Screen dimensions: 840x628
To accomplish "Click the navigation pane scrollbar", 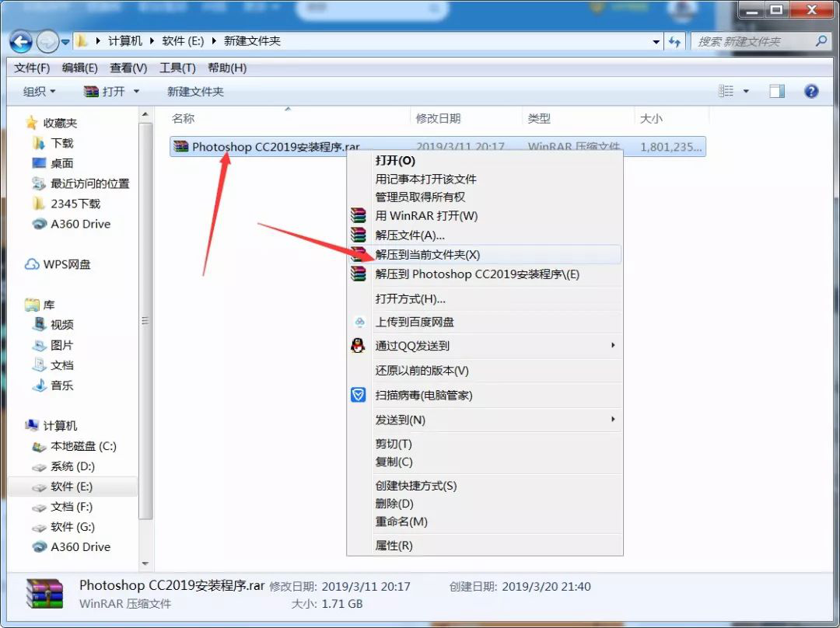I will click(145, 321).
